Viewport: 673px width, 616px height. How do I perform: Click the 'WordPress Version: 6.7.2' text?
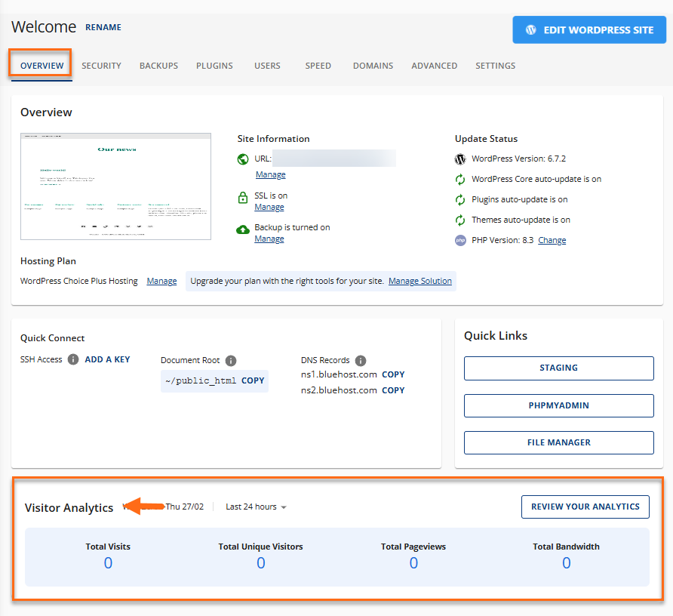click(519, 159)
